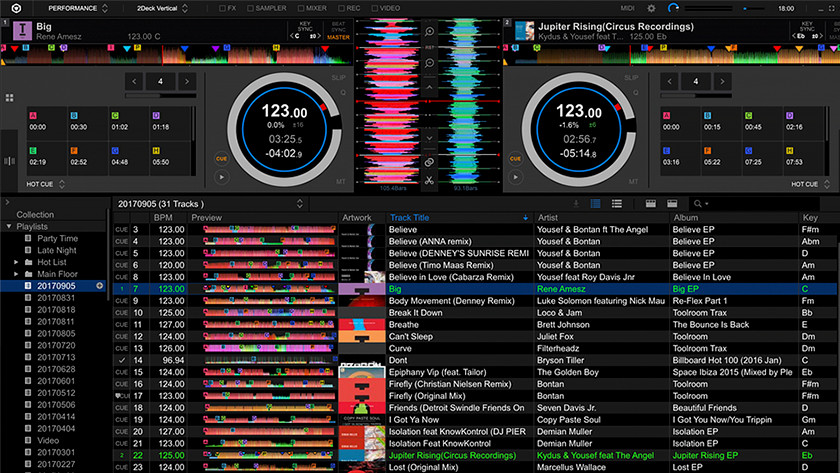Expand the Hot List folder
Screen dimensions: 840x473
(16, 262)
